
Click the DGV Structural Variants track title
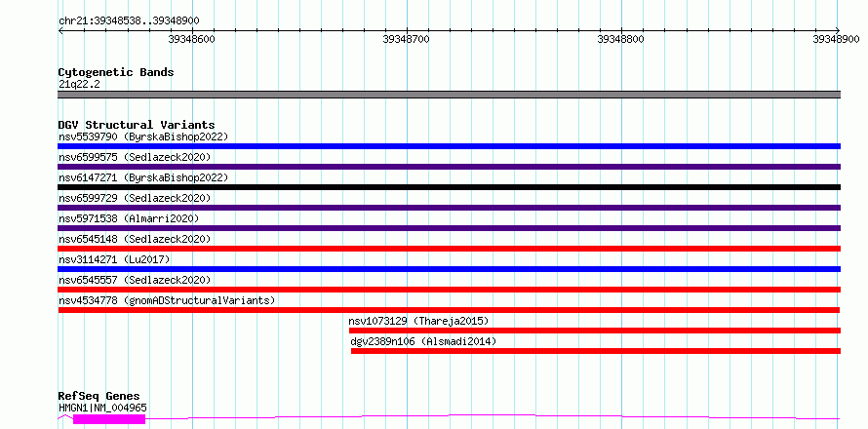(x=137, y=125)
